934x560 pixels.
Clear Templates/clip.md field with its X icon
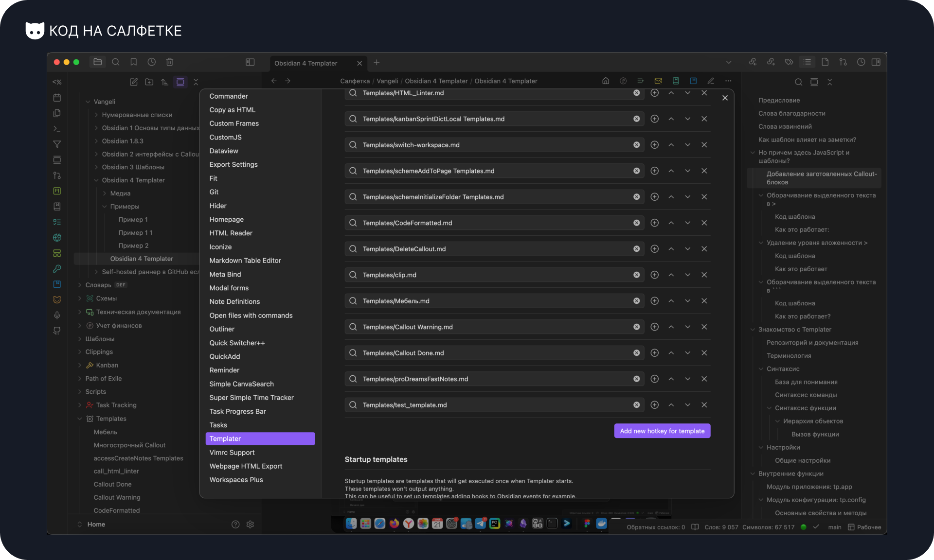click(636, 275)
